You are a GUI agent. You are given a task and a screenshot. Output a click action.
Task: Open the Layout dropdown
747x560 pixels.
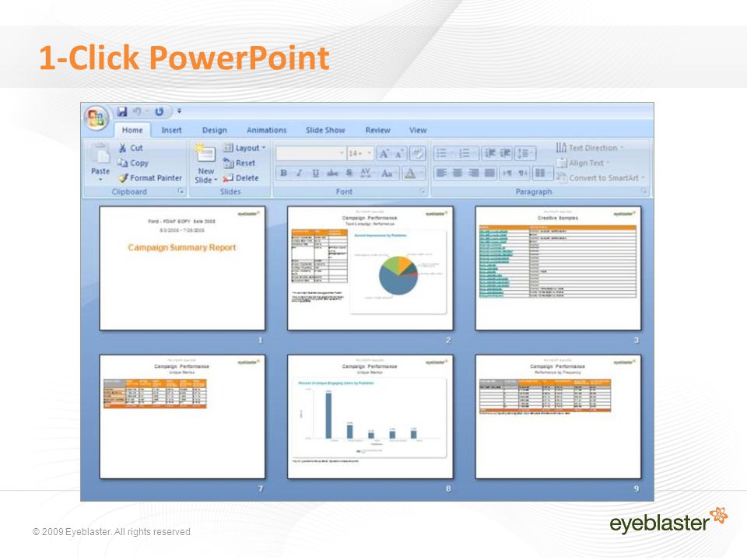pyautogui.click(x=244, y=148)
